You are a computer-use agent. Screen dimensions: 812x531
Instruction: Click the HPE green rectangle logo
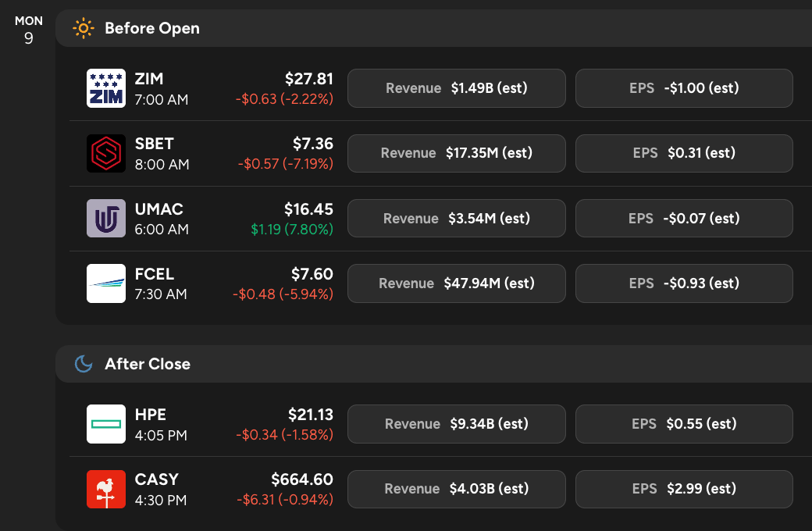[x=105, y=424]
